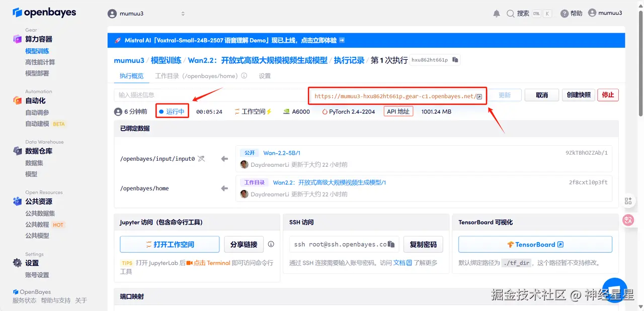Open the gear-c1.openbayes.net API URL

[395, 96]
